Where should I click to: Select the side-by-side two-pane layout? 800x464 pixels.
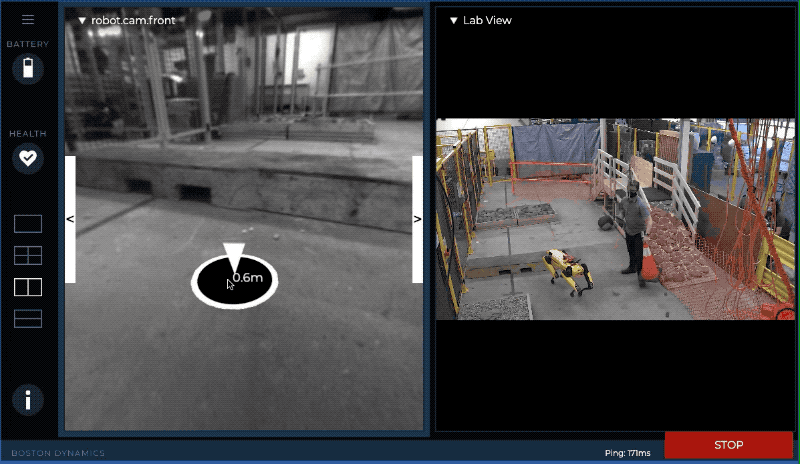point(28,287)
